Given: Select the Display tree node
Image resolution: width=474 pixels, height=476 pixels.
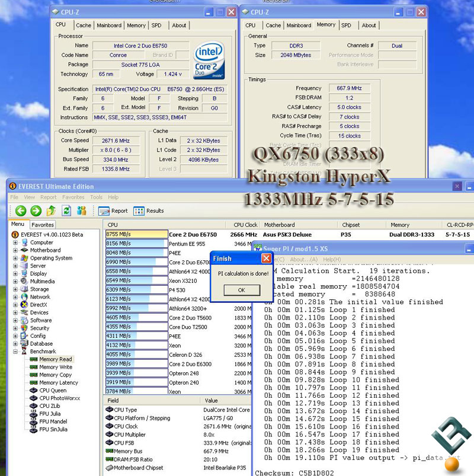Looking at the screenshot, I should 39,273.
